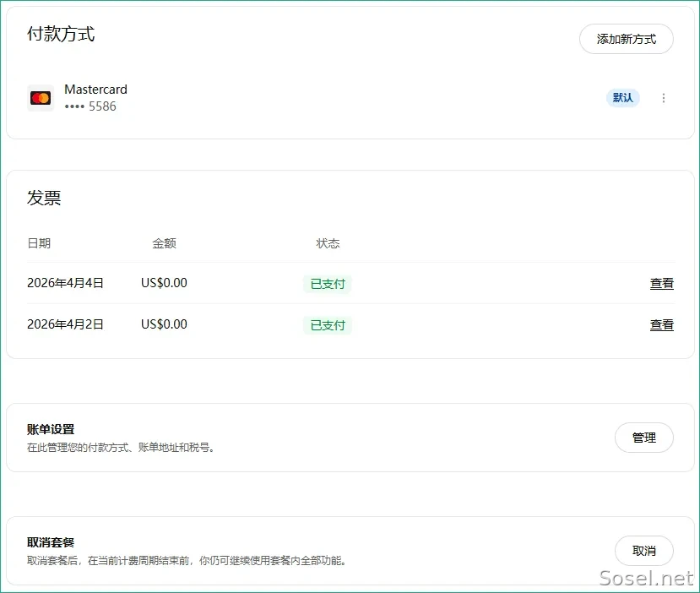This screenshot has width=700, height=593.
Task: Click US$0.00 amount in 4月4日 row
Action: [164, 283]
